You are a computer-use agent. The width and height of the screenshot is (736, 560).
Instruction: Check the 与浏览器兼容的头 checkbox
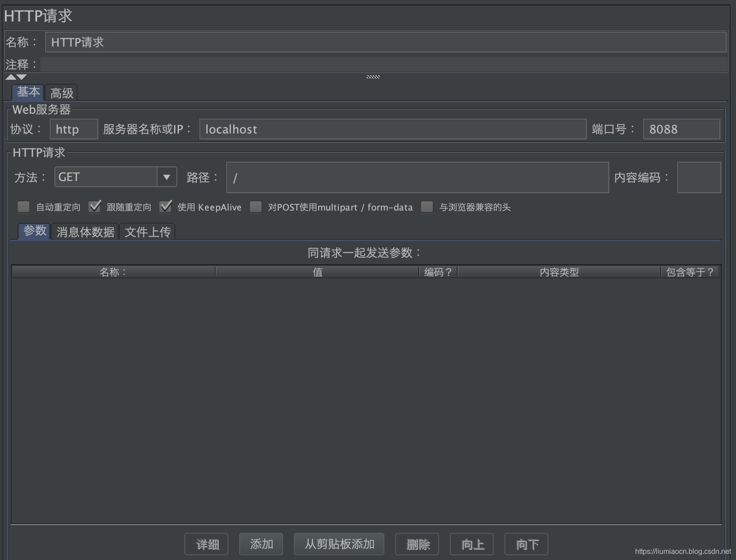(427, 207)
